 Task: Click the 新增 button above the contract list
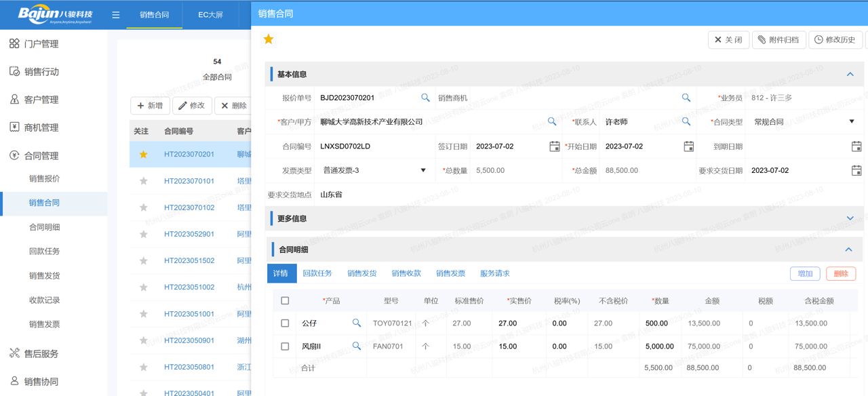tap(150, 105)
